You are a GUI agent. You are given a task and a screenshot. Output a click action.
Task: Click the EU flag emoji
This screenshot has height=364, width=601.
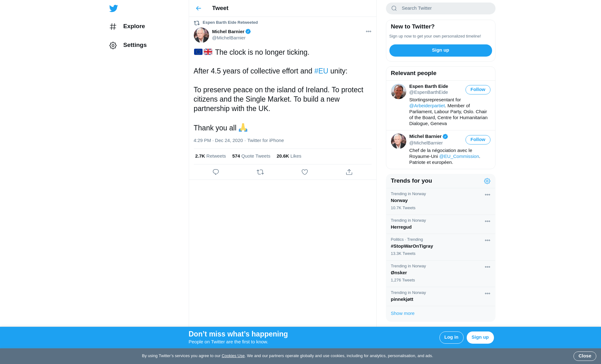(198, 52)
